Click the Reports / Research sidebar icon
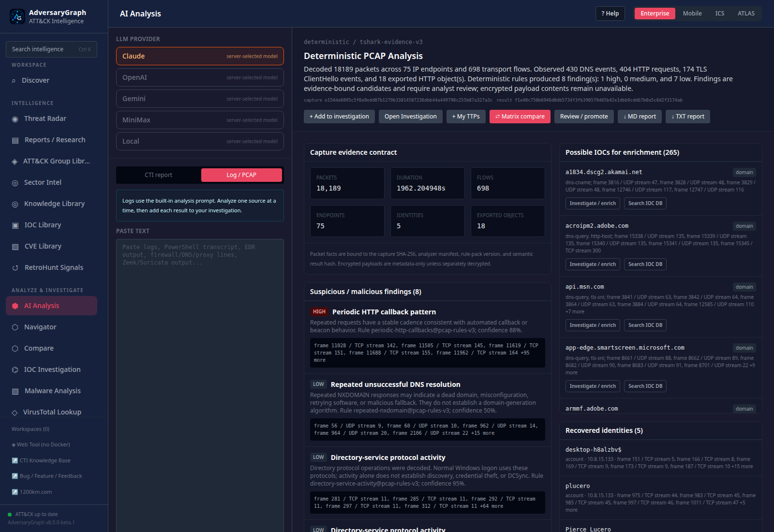The height and width of the screenshot is (532, 774). 15,140
